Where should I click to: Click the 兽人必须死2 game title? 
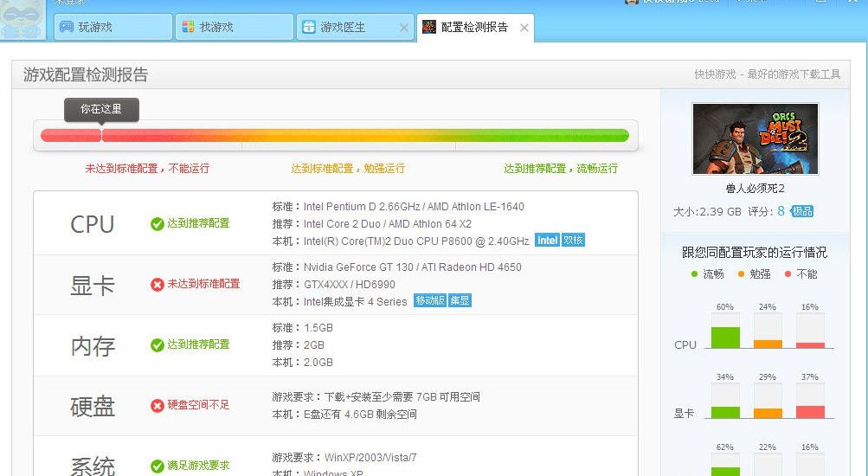click(x=755, y=189)
